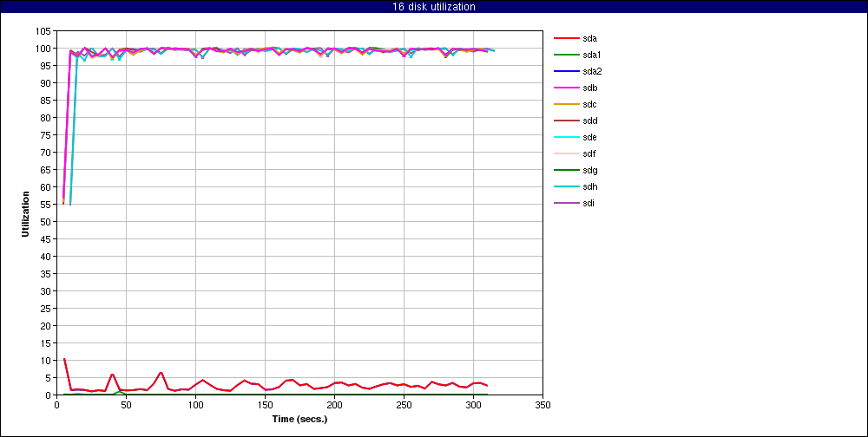
Task: Click the 'Time (secs.)' axis label
Action: tap(299, 419)
